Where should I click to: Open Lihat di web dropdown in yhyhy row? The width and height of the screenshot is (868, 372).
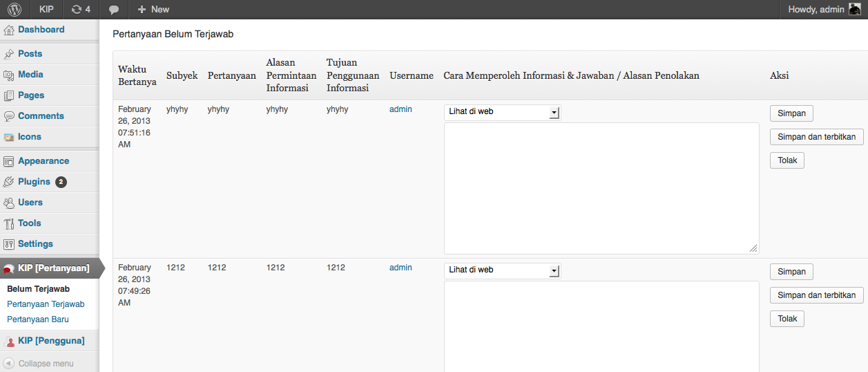click(502, 112)
